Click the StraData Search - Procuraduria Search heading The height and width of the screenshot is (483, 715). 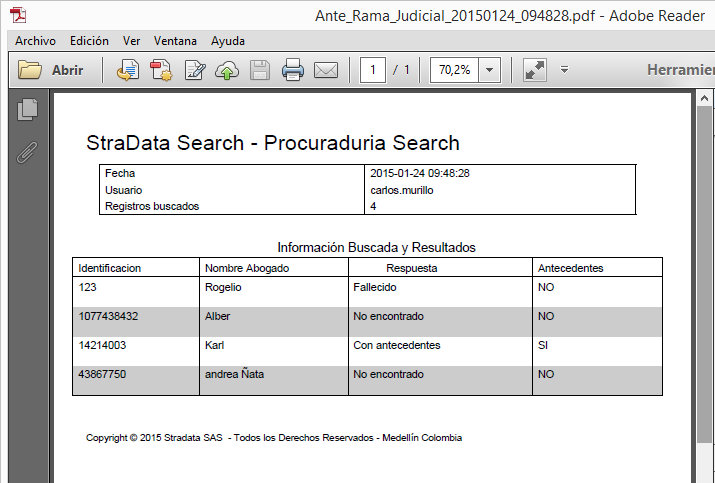point(273,143)
